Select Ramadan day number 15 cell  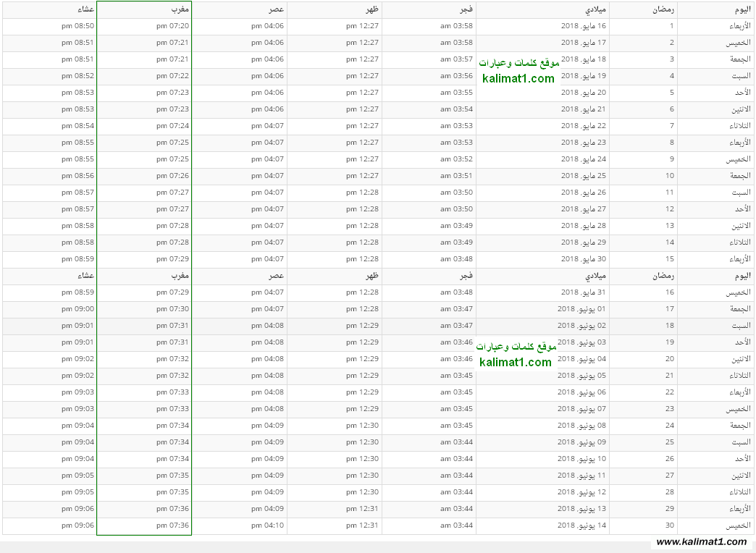tap(670, 259)
